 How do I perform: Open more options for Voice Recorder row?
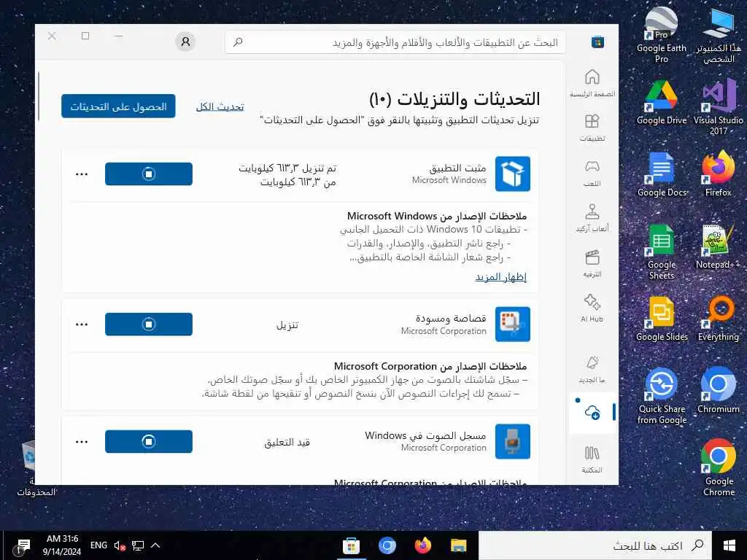[82, 442]
